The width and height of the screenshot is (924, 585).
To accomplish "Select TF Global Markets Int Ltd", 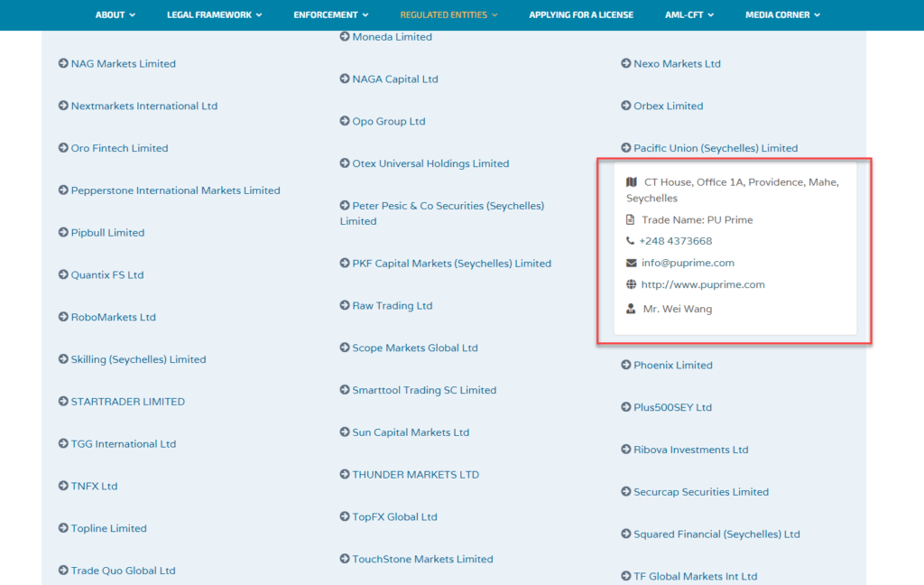I will (x=696, y=576).
